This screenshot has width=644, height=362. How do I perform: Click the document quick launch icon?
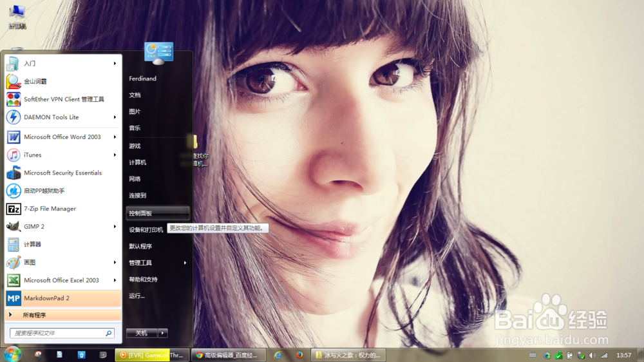coord(59,355)
